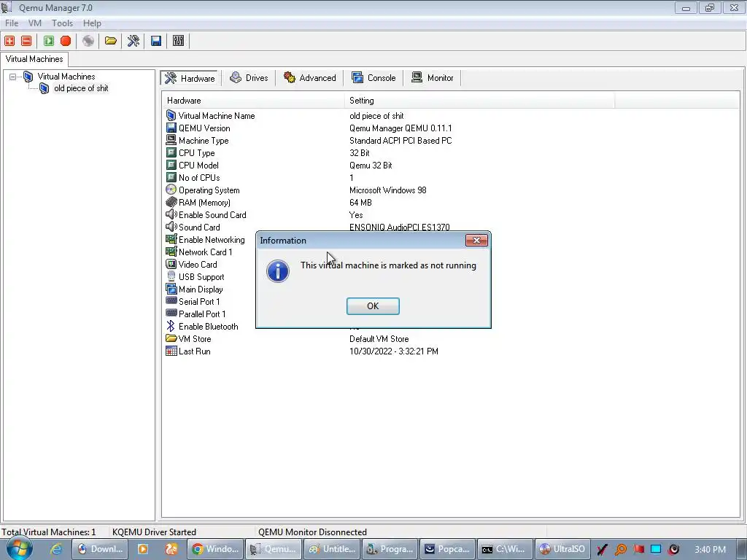Close the Information dialog with the X
747x560 pixels.
(476, 241)
